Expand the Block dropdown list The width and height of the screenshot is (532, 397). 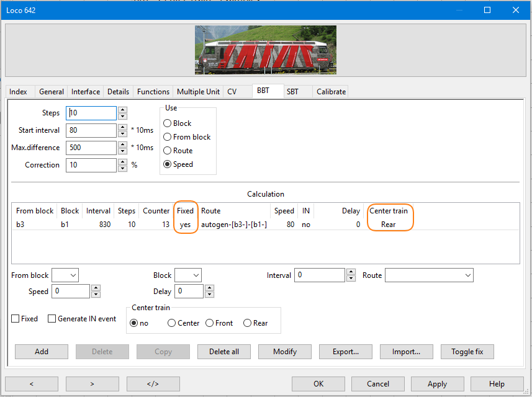(195, 275)
